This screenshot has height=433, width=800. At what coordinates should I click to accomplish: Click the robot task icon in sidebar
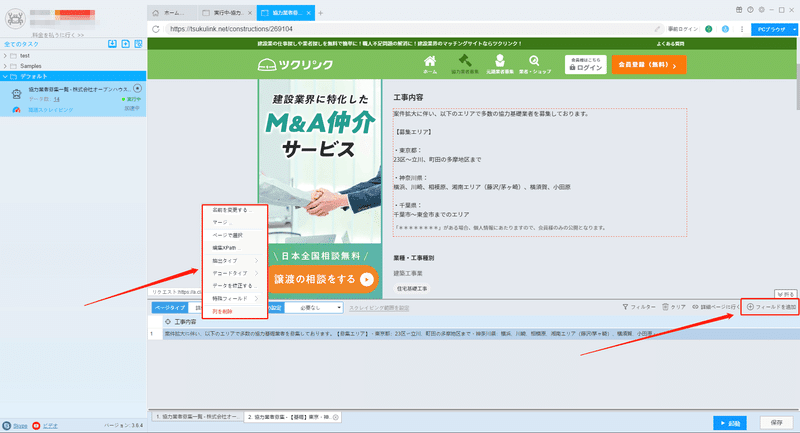tap(17, 94)
